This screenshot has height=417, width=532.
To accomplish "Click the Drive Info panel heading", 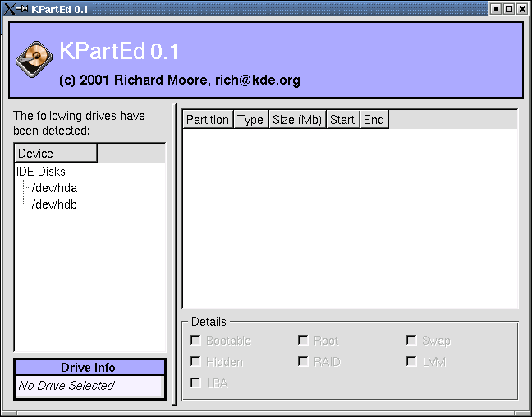I will (x=89, y=368).
